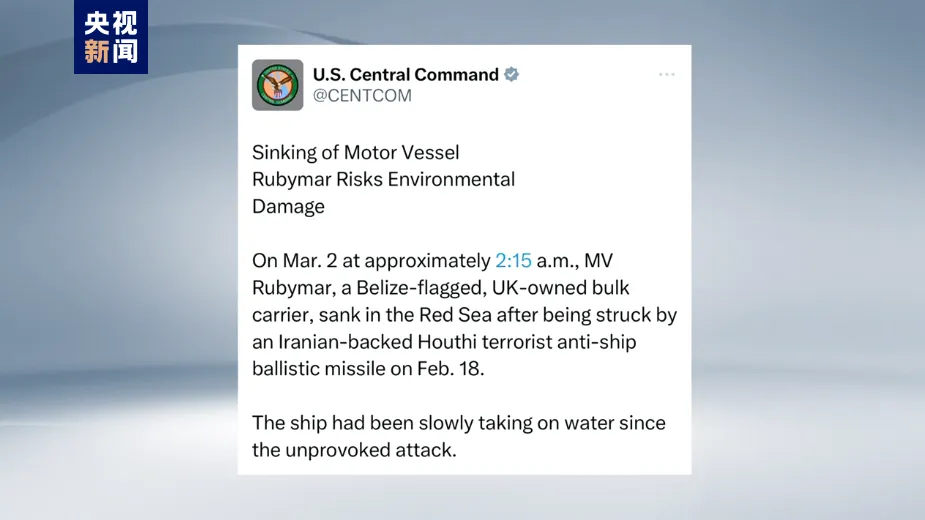Open the three-dot more options menu
The height and width of the screenshot is (520, 925).
(667, 74)
